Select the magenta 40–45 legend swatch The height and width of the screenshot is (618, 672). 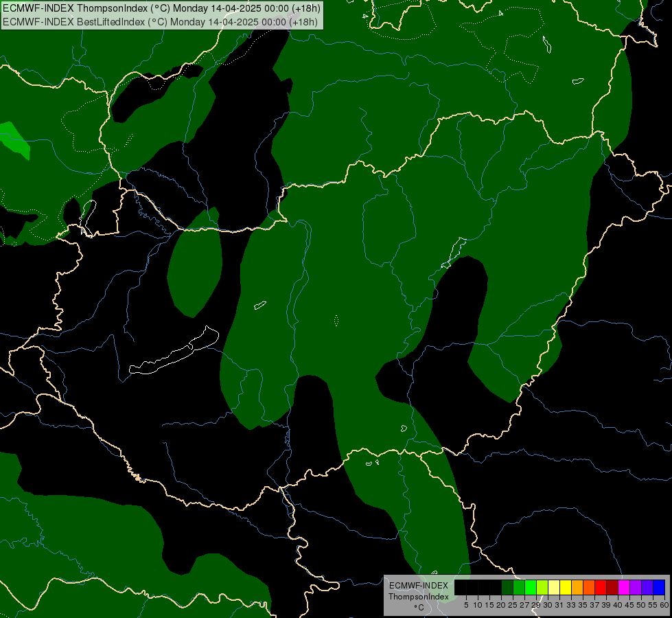tap(624, 587)
